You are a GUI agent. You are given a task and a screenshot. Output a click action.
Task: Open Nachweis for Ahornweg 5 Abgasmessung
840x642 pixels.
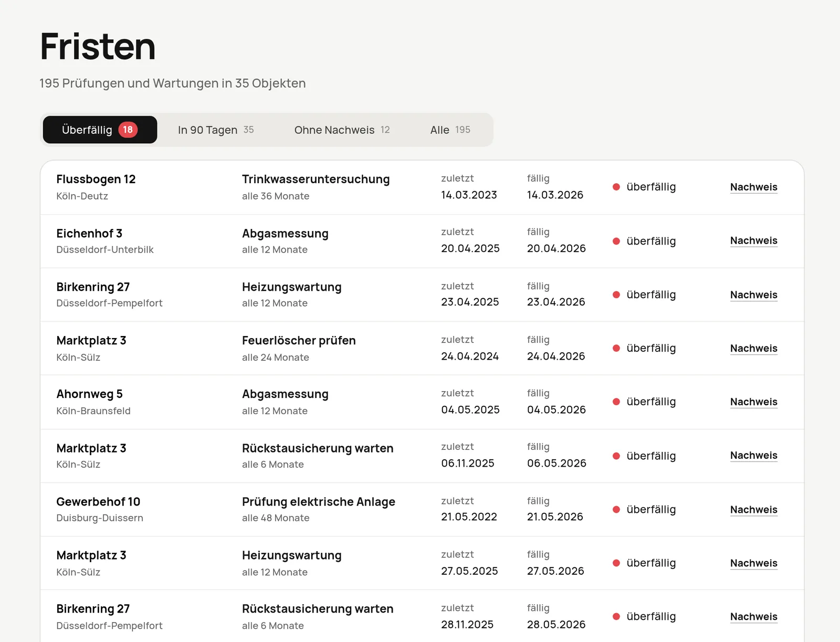(753, 402)
